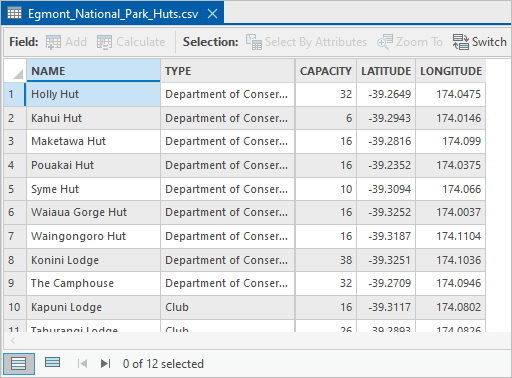Click the Kahui Hut name cell
The height and width of the screenshot is (378, 512).
(94, 118)
